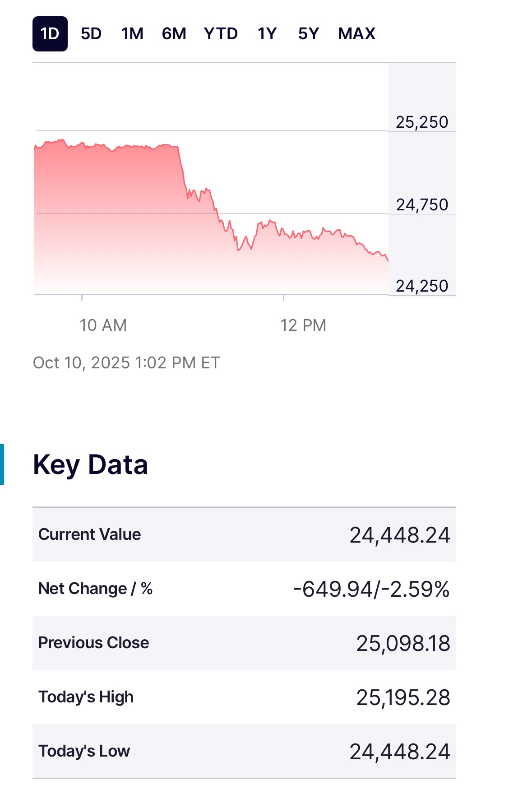Click the Key Data section heading

click(90, 465)
